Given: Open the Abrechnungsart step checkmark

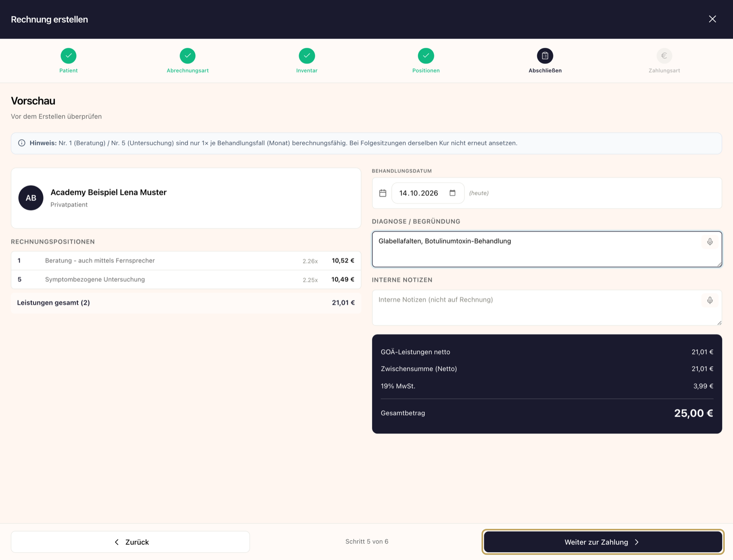Looking at the screenshot, I should [188, 55].
